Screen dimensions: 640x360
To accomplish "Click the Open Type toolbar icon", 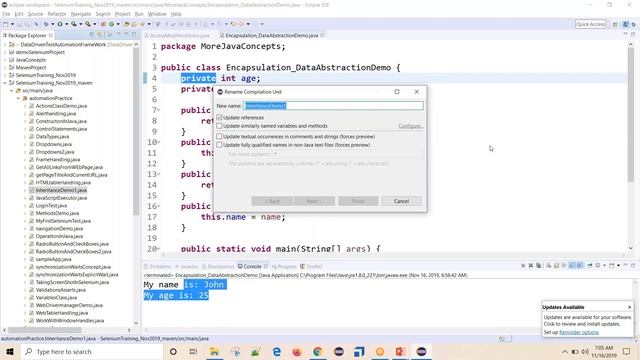I will click(127, 24).
